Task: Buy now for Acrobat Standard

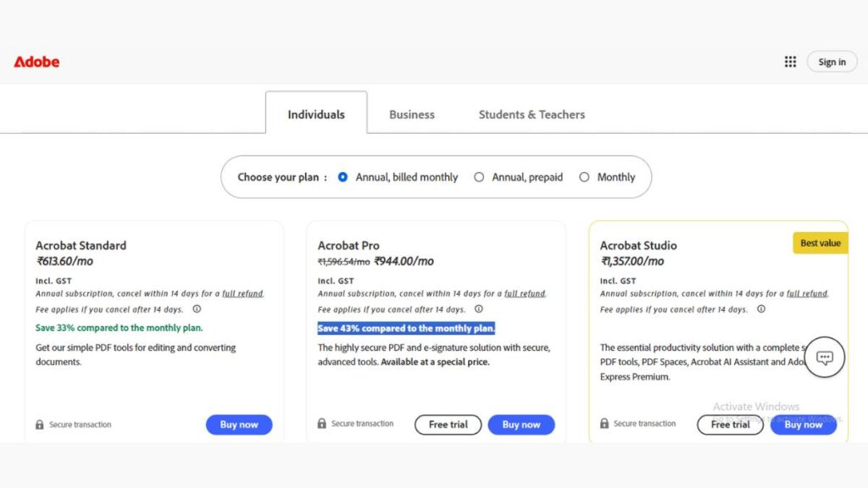Action: tap(239, 424)
